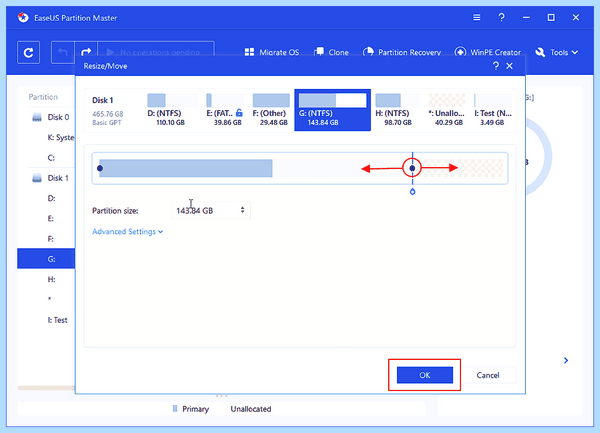Viewport: 600px width, 433px height.
Task: Select D: (NTFS) 110.10 GB partition
Action: point(171,110)
